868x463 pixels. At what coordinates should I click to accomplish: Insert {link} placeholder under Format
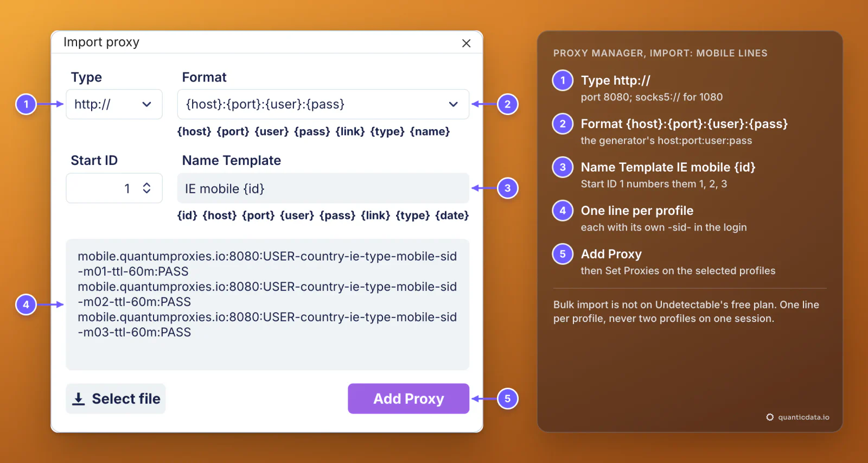[350, 131]
